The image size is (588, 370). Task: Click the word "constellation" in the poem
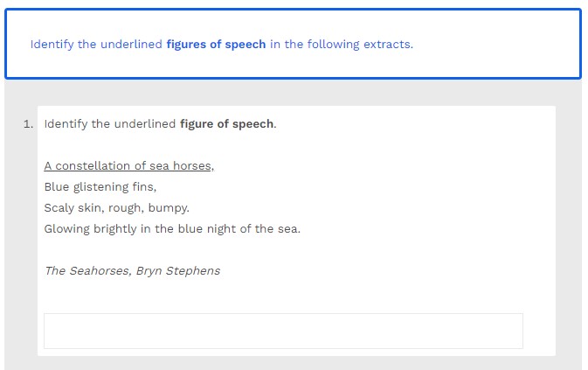point(93,166)
